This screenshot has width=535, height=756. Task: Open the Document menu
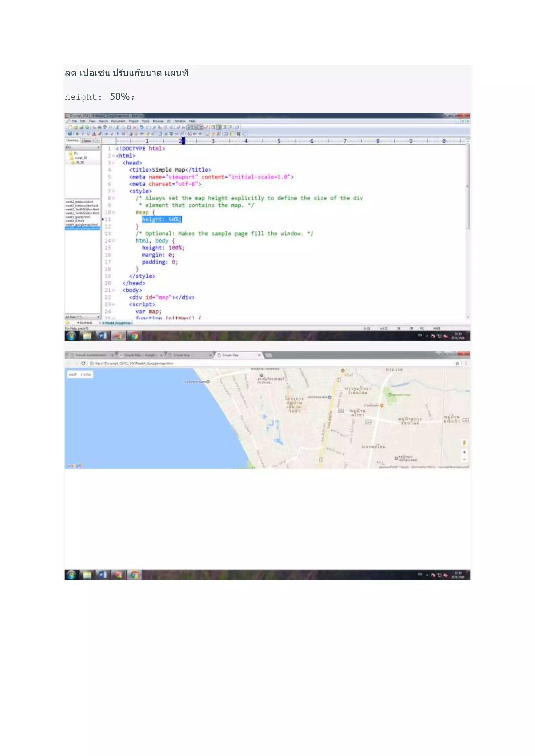118,121
